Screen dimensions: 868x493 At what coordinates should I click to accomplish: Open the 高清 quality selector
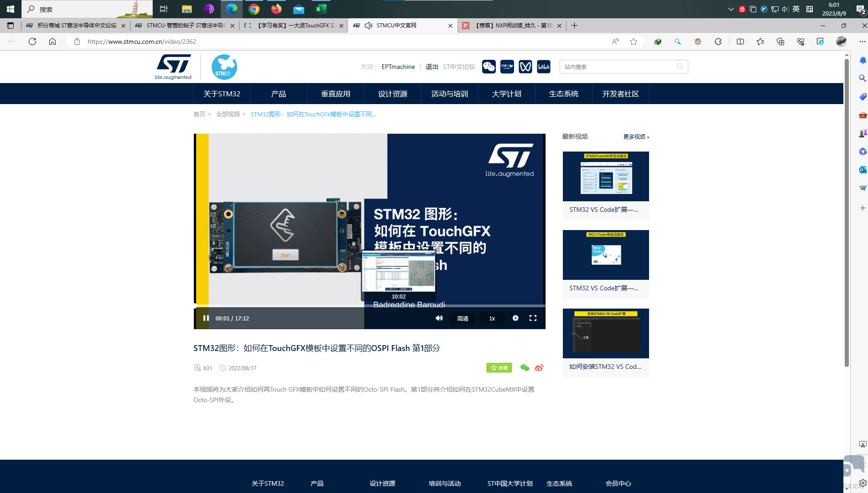[x=463, y=319]
